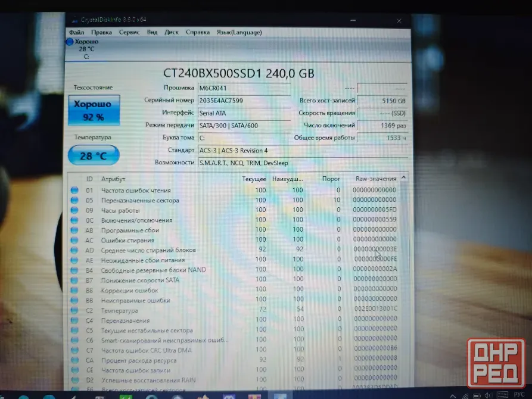
Task: Click the status icon of row 0C Включения/отключения
Action: click(x=74, y=220)
